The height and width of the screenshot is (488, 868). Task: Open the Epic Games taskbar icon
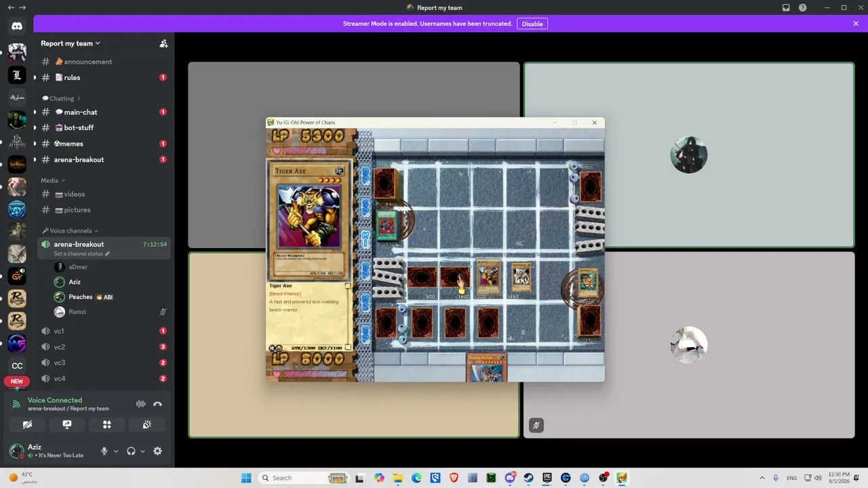(547, 478)
